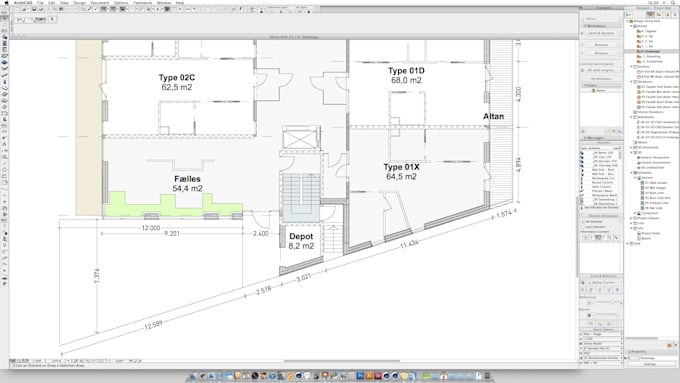Switch Navigator to View Map icon

coord(658,14)
